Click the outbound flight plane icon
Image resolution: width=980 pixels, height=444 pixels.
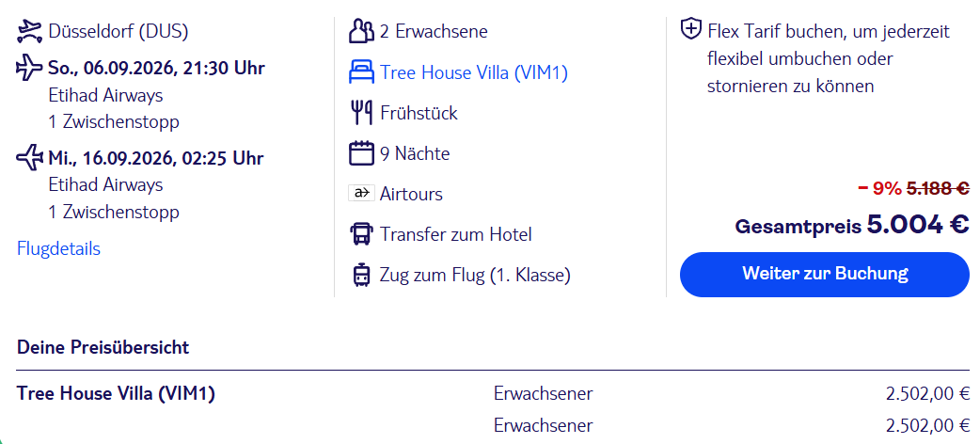pyautogui.click(x=30, y=68)
